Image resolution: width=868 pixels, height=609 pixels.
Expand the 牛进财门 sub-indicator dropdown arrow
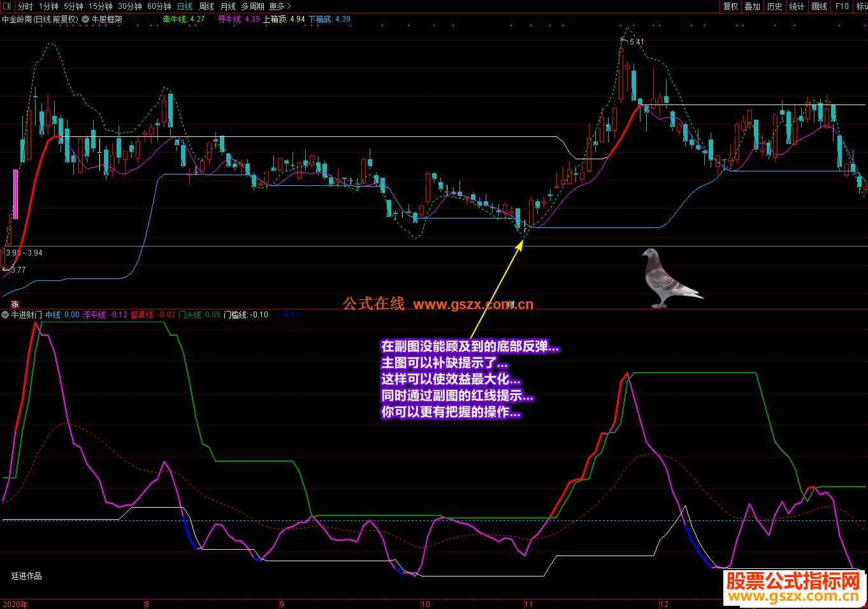click(6, 315)
